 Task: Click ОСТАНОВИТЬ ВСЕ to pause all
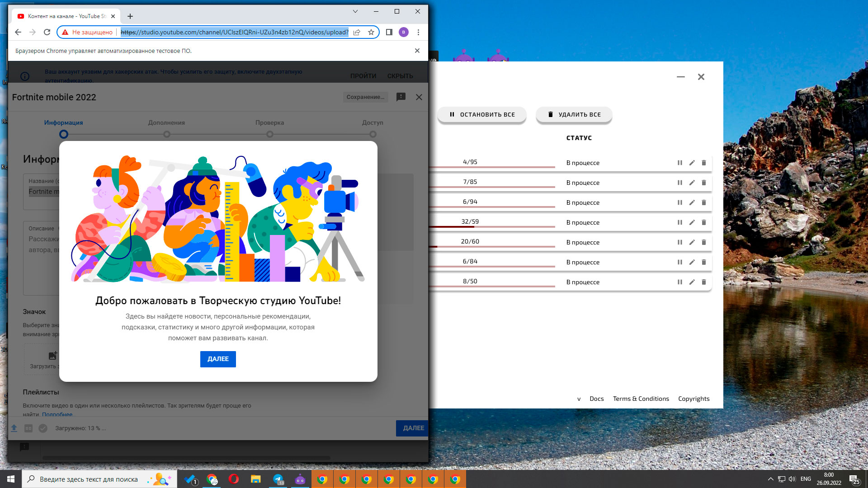(482, 115)
